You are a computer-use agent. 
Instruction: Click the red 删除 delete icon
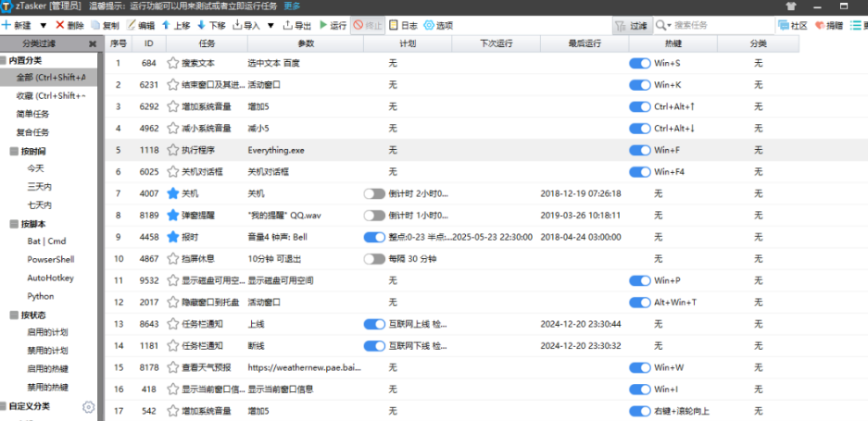point(60,26)
